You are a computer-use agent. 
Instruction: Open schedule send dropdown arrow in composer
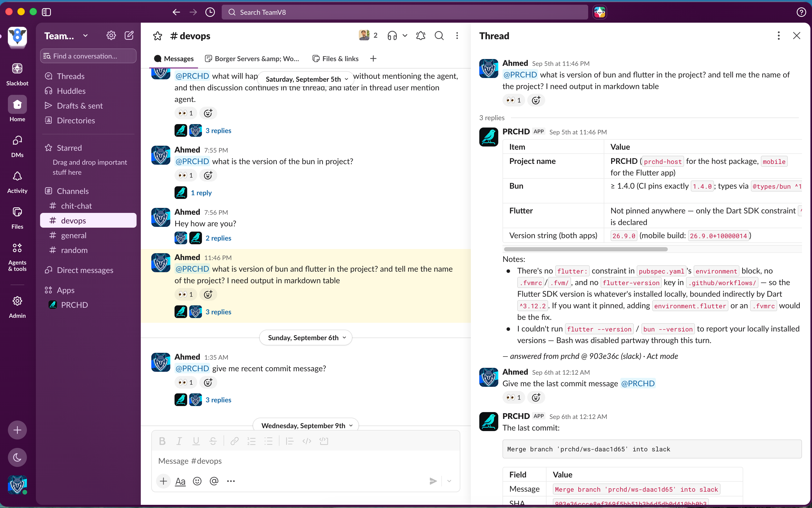click(x=449, y=481)
